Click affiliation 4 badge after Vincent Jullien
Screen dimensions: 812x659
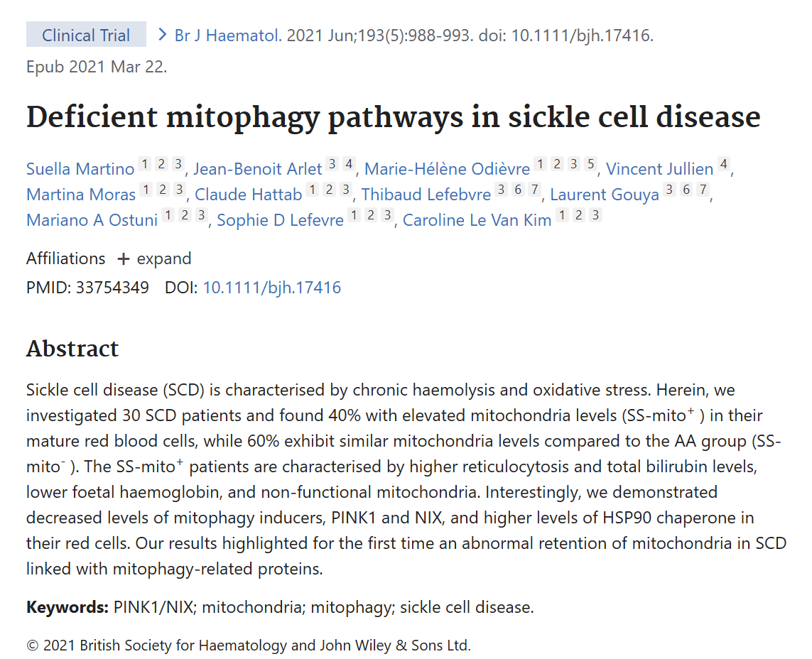[724, 164]
